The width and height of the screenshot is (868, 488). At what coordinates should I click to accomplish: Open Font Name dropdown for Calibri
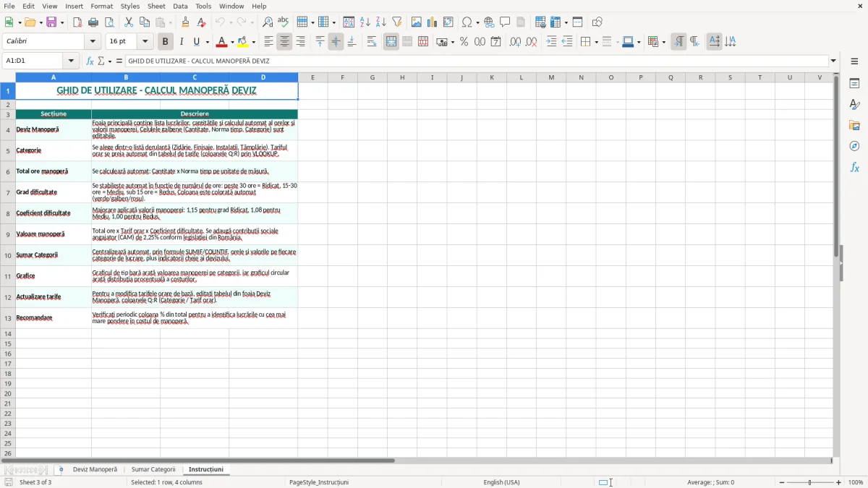point(93,42)
